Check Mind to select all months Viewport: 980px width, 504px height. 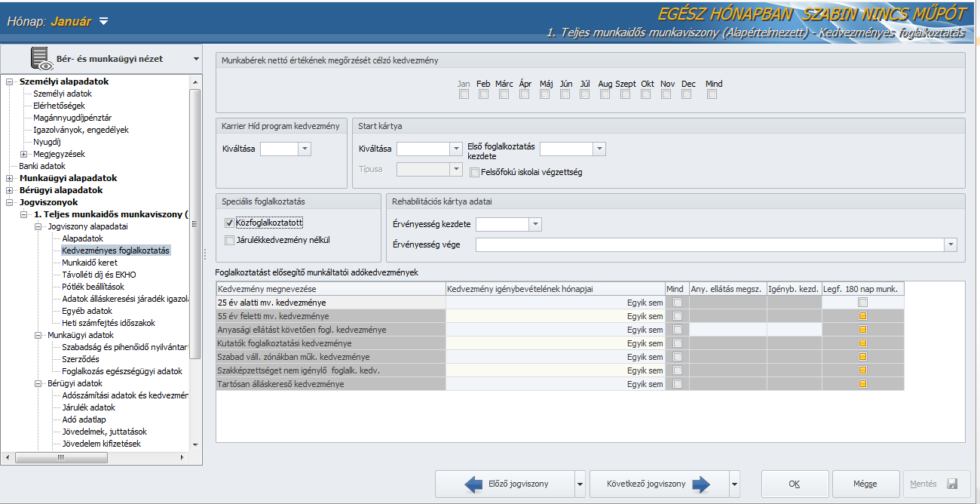[x=712, y=94]
